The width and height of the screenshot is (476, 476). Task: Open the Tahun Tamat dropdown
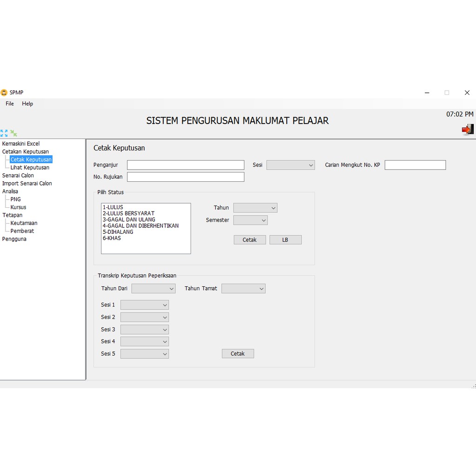(243, 289)
